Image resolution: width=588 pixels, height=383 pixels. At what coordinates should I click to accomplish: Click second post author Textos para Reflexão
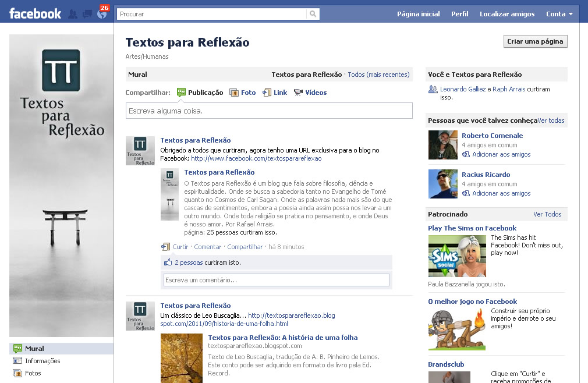196,306
